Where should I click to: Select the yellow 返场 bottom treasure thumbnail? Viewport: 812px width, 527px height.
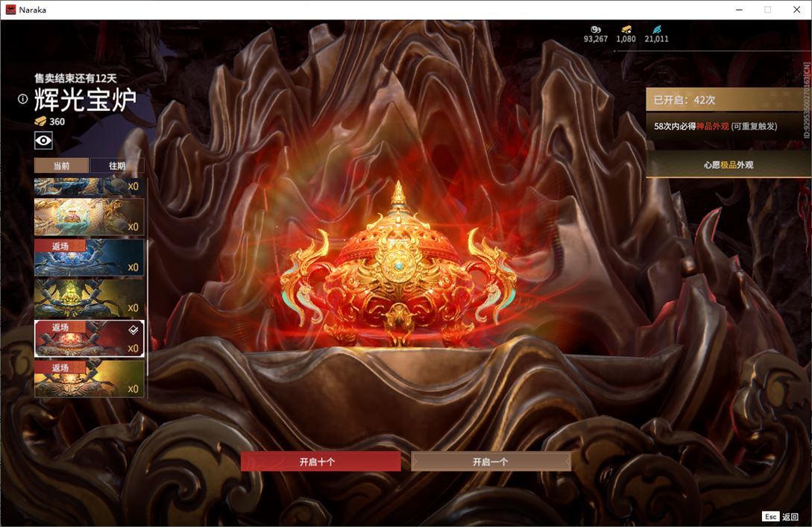(x=89, y=379)
